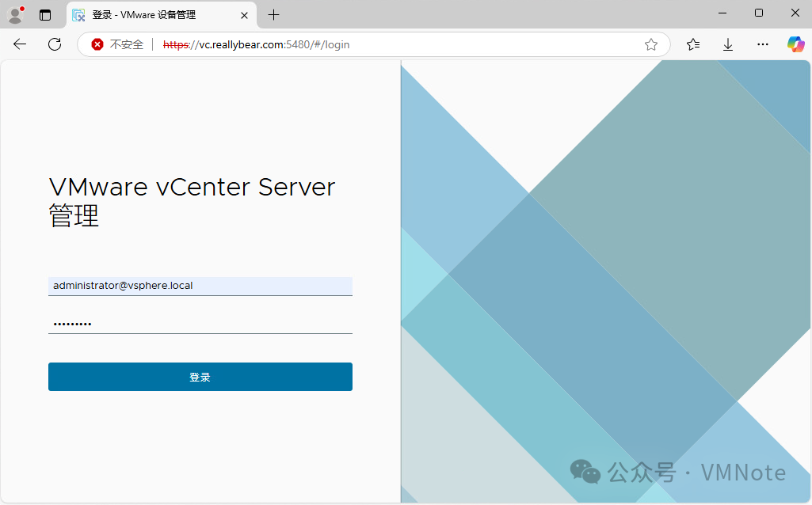812x505 pixels.
Task: Open the downloads icon
Action: (x=727, y=44)
